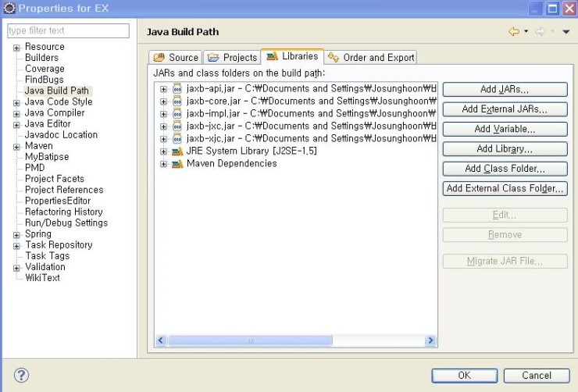578x392 pixels.
Task: Click the jaxb-core.jar file icon
Action: coord(177,102)
